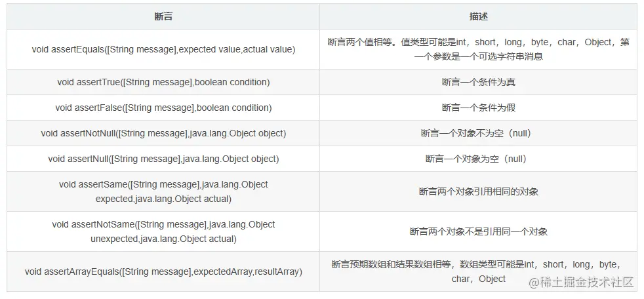644x299 pixels.
Task: Click the 描述 column header
Action: coord(479,16)
